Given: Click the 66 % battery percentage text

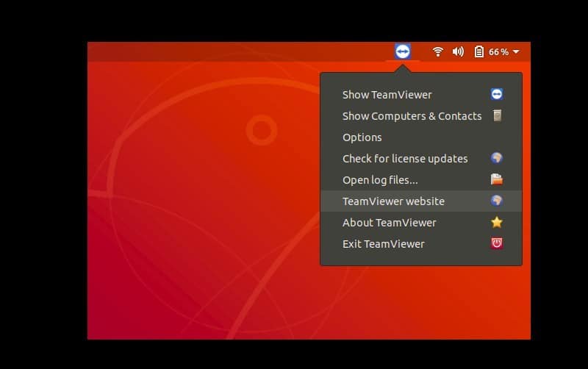Looking at the screenshot, I should pos(498,51).
